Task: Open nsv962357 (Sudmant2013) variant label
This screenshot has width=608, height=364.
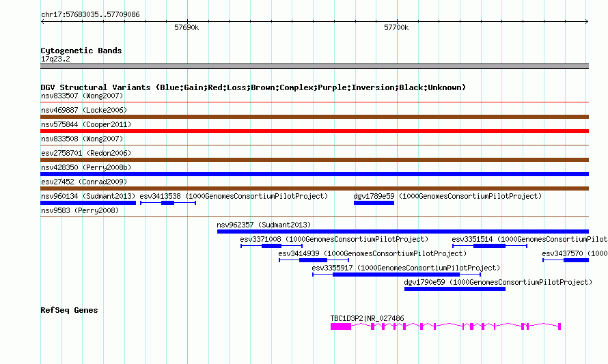Action: [264, 225]
